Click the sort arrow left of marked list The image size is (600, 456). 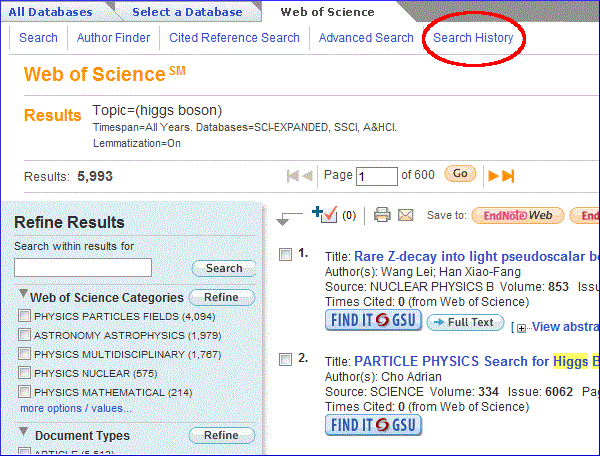(x=289, y=218)
